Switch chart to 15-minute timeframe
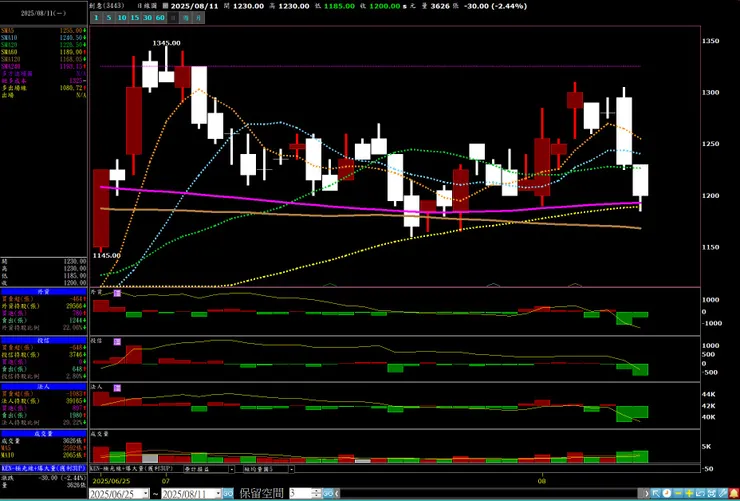 click(x=135, y=17)
